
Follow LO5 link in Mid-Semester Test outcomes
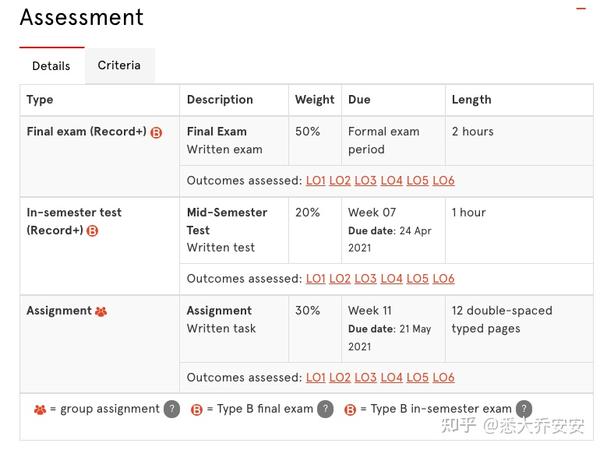417,279
